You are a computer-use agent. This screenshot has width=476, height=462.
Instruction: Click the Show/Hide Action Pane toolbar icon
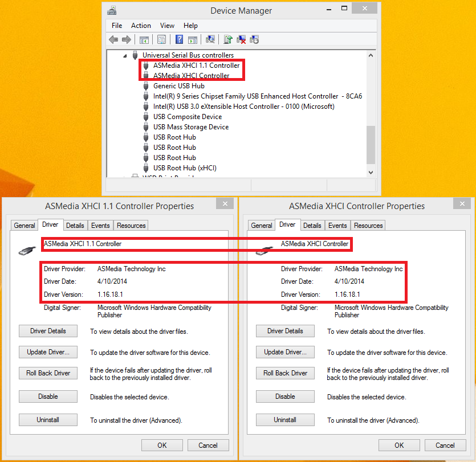pyautogui.click(x=193, y=39)
